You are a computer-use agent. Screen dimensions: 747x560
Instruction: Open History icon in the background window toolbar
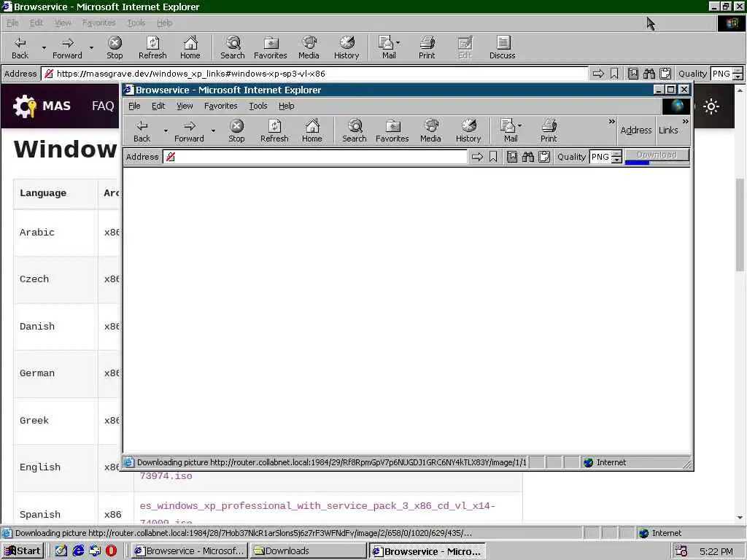coord(347,47)
